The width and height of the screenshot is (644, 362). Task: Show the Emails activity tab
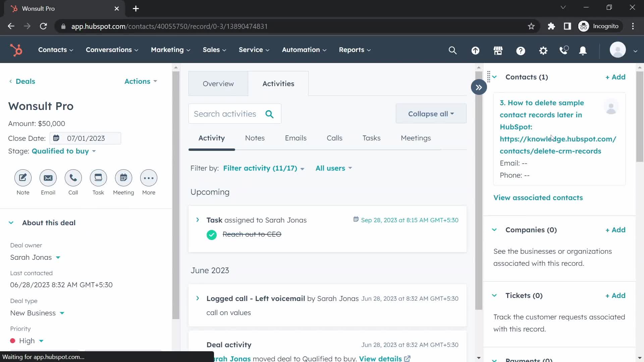(x=296, y=138)
